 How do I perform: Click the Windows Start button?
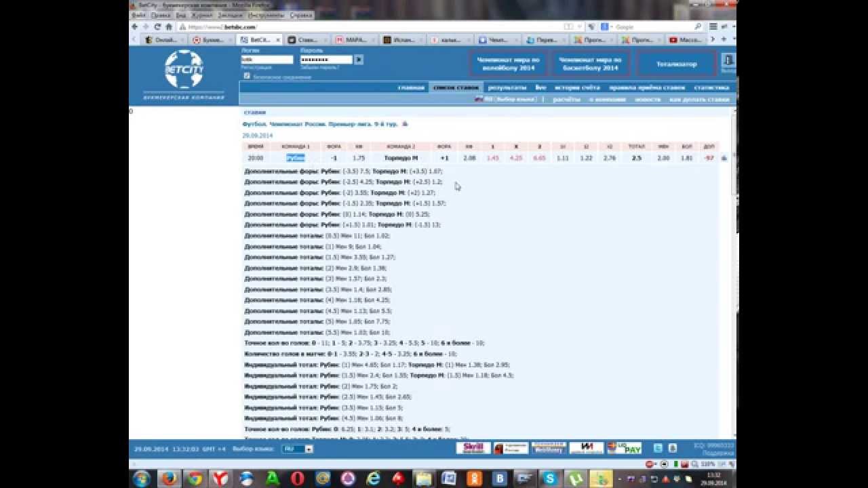pyautogui.click(x=142, y=479)
